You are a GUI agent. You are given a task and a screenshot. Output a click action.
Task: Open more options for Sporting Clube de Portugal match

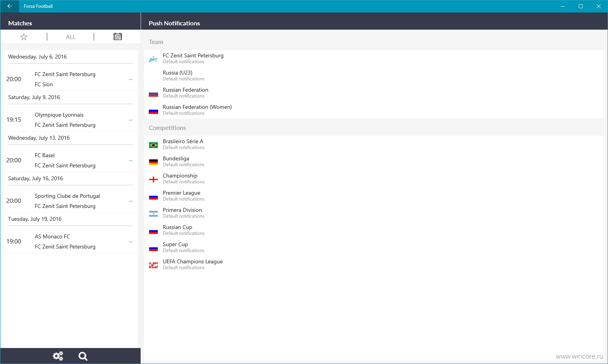131,201
